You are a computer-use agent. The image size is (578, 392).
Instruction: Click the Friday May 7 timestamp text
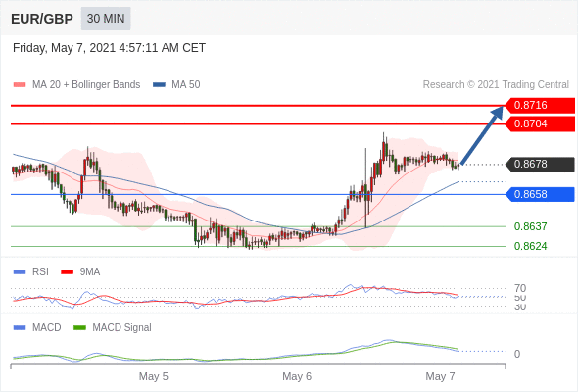point(109,48)
